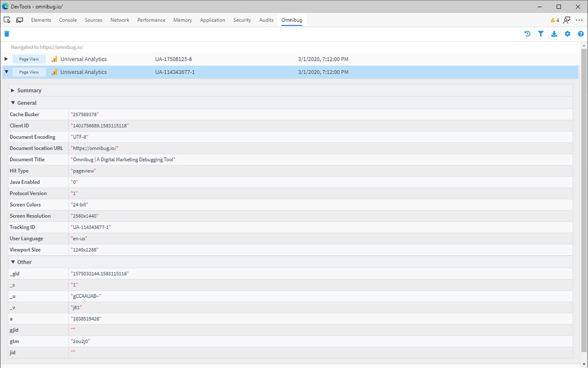Click the first row's timestamp 3/1/2020, 7:12:00 PM
Image resolution: width=588 pixels, height=368 pixels.
[323, 59]
